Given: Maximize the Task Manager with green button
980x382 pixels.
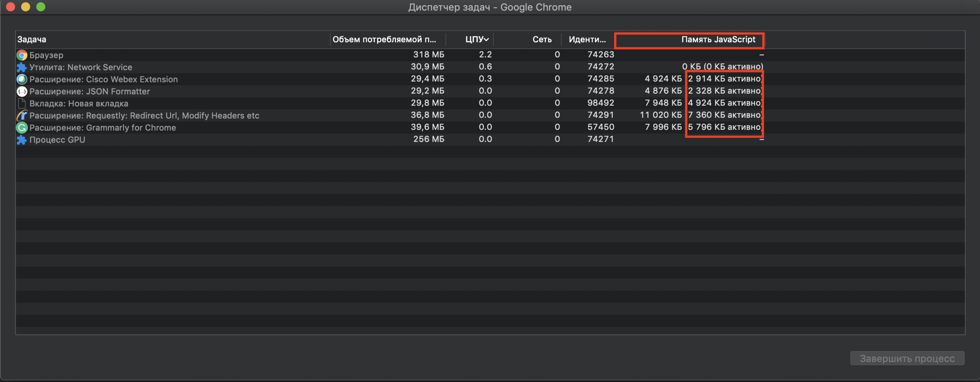Looking at the screenshot, I should [x=41, y=7].
